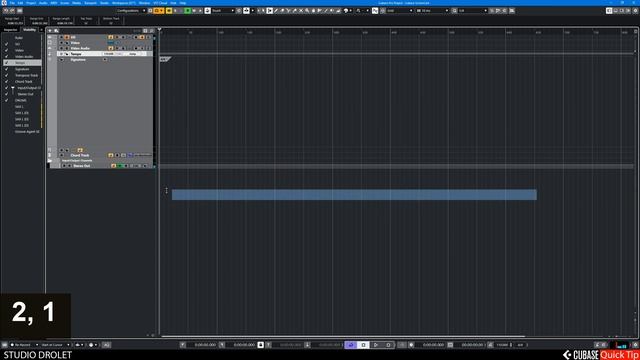Viewport: 640px width, 360px height.
Task: Open the Project menu
Action: (31, 3)
